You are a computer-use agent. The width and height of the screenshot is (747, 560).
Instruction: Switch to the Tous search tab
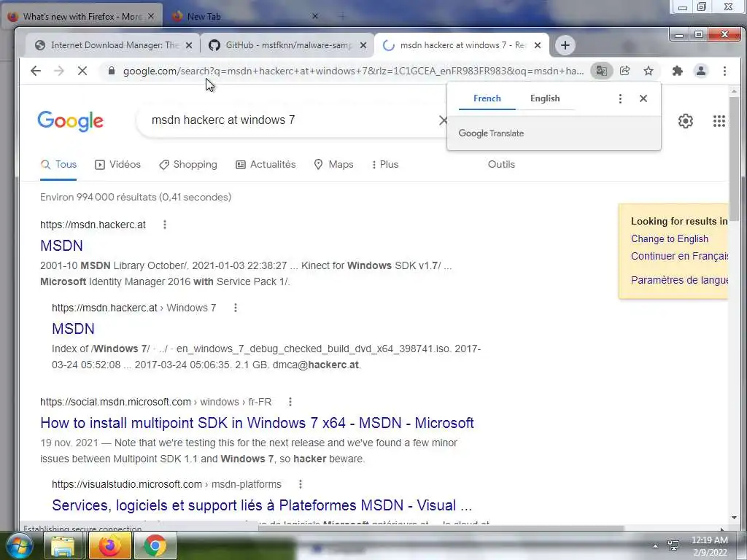coord(58,165)
